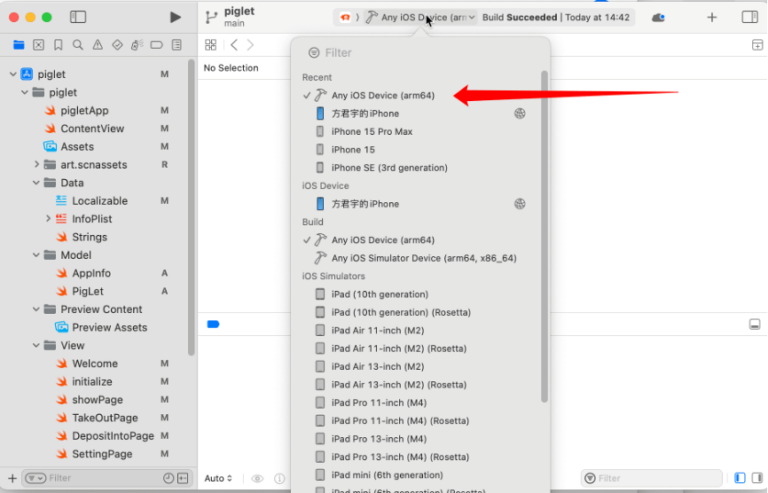Viewport: 768px width, 493px height.
Task: Open the Find navigator magnifier icon
Action: [78, 45]
